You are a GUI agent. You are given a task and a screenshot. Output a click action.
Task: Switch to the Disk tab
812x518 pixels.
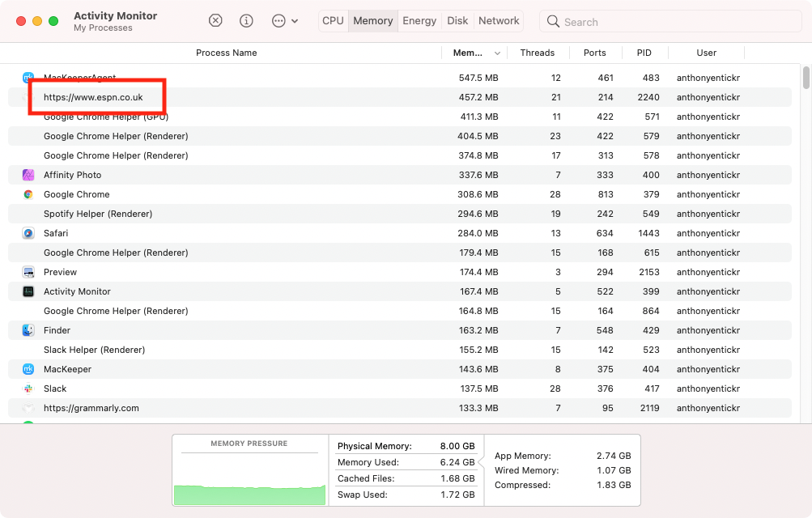click(x=457, y=21)
